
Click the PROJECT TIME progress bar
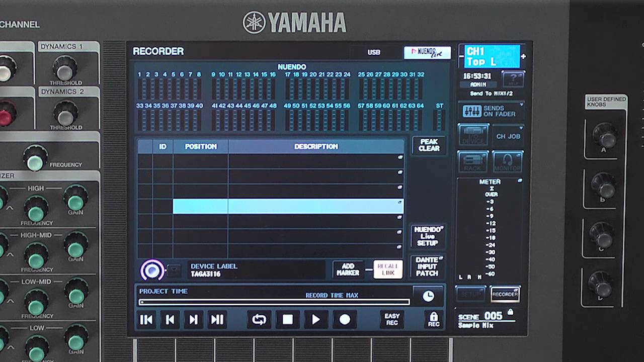pyautogui.click(x=275, y=302)
